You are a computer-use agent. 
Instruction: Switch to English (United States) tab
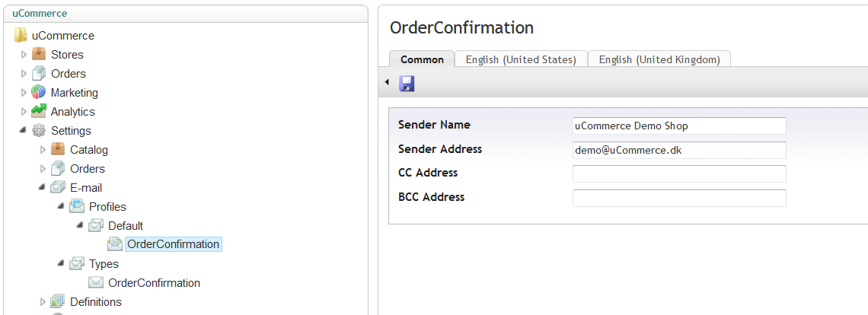point(521,59)
